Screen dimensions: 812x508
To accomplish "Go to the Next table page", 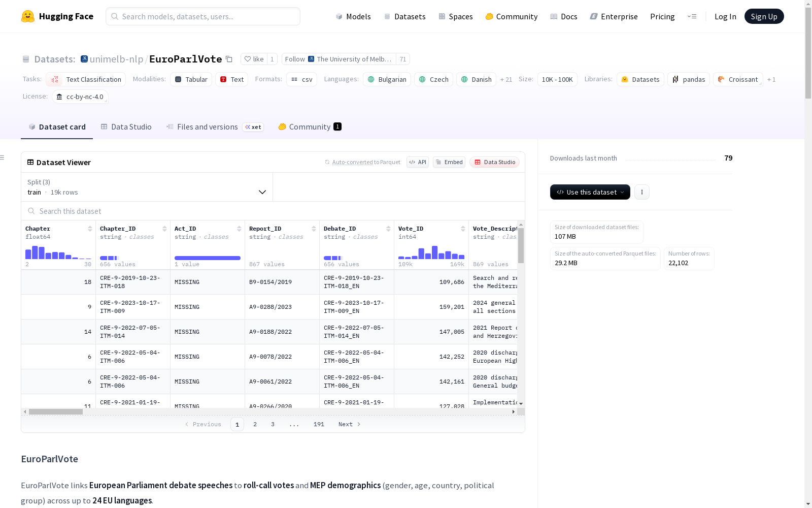I will pos(350,424).
